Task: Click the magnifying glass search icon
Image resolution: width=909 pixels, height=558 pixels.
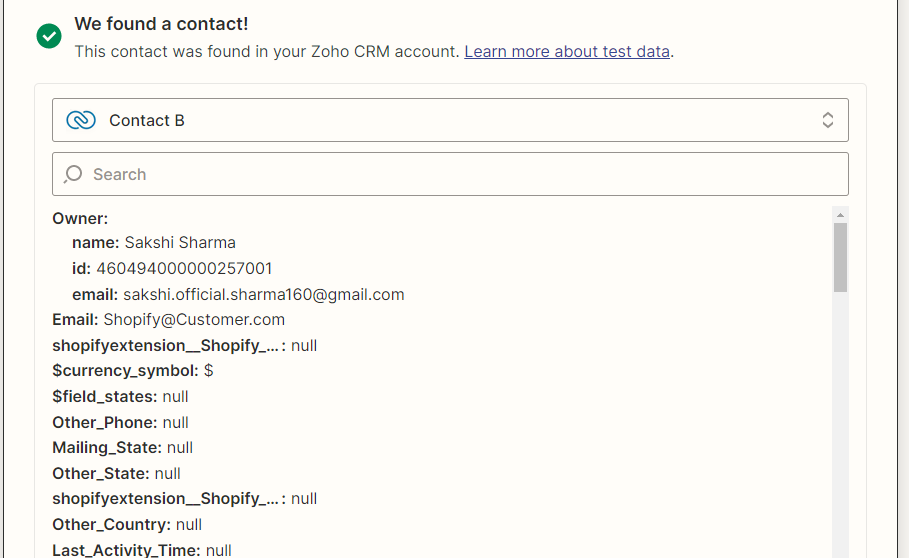Action: pyautogui.click(x=73, y=174)
